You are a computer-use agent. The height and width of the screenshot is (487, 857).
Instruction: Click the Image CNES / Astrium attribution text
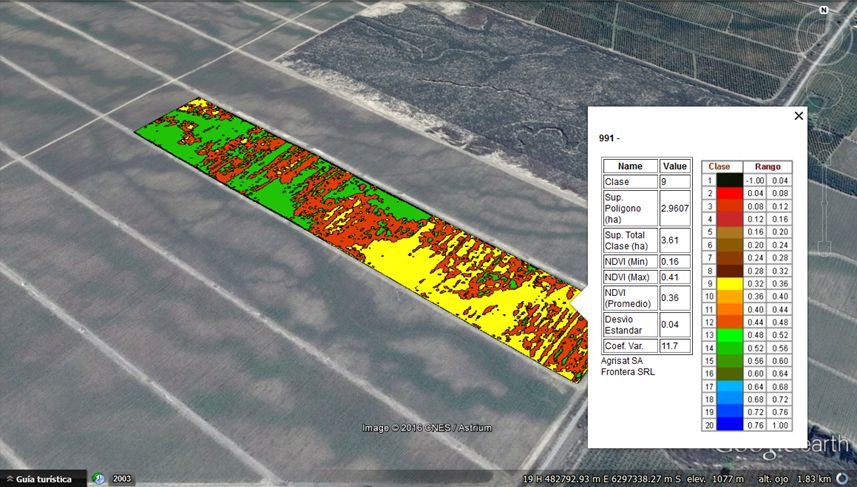click(427, 428)
